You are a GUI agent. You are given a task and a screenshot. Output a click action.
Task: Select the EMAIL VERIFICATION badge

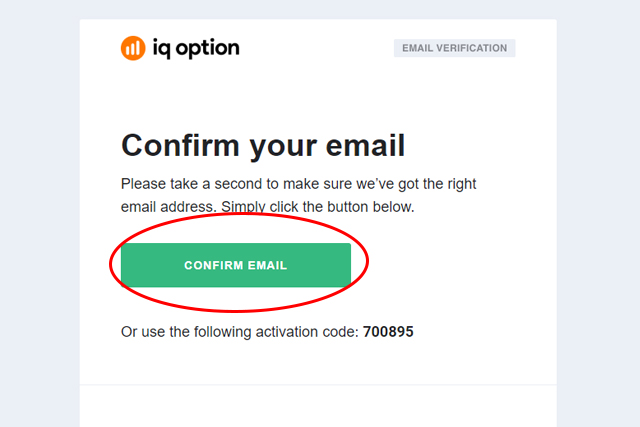(454, 48)
